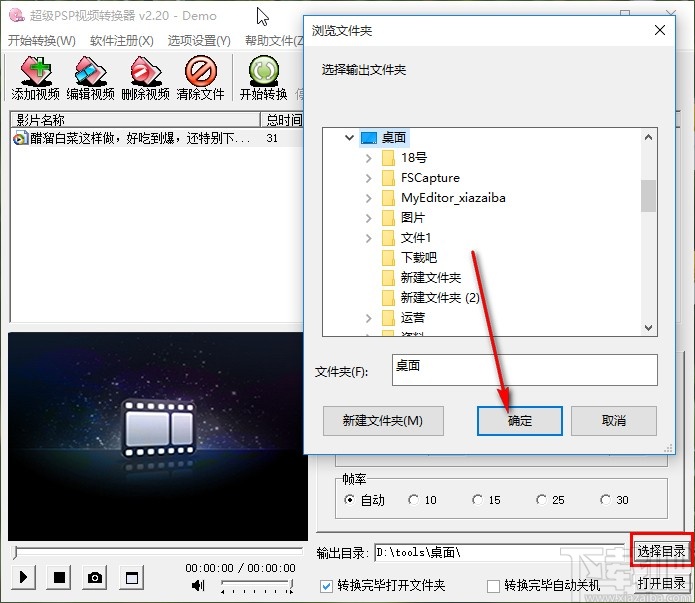Viewport: 695px width, 603px height.
Task: Click the folder tree scrollbar thumb
Action: click(648, 196)
